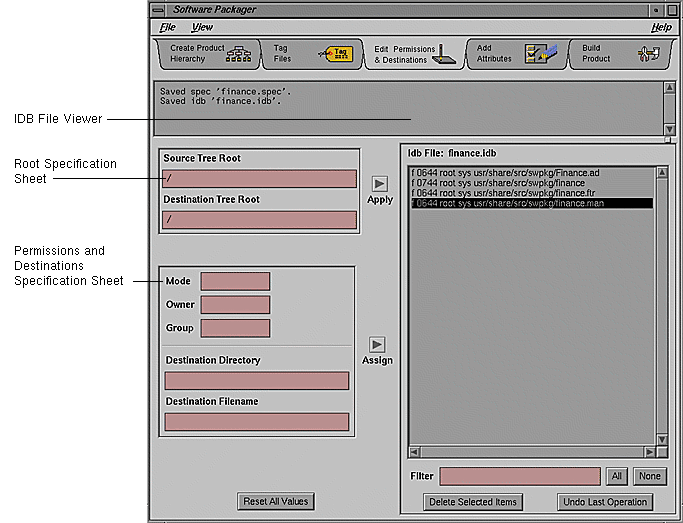This screenshot has width=683, height=523.
Task: Open the window menu button in title bar
Action: 159,10
